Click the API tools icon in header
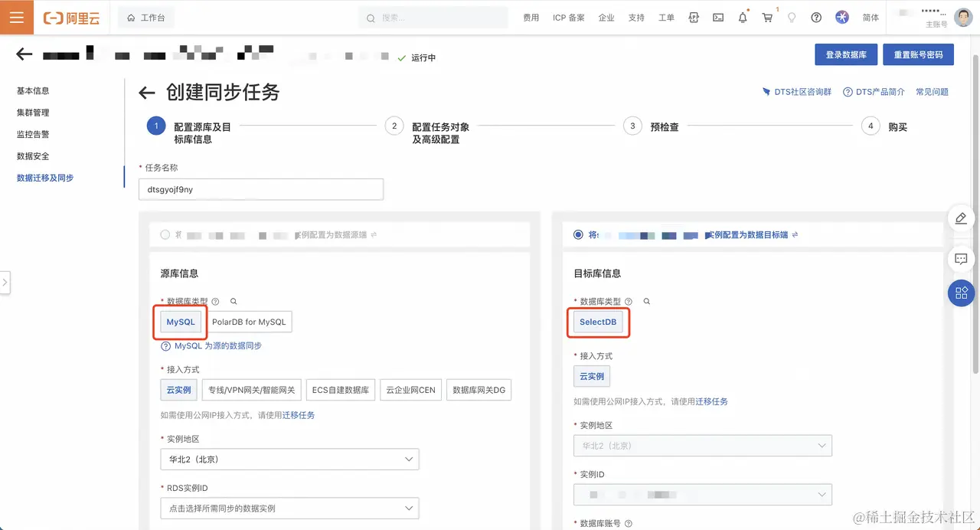 click(694, 18)
